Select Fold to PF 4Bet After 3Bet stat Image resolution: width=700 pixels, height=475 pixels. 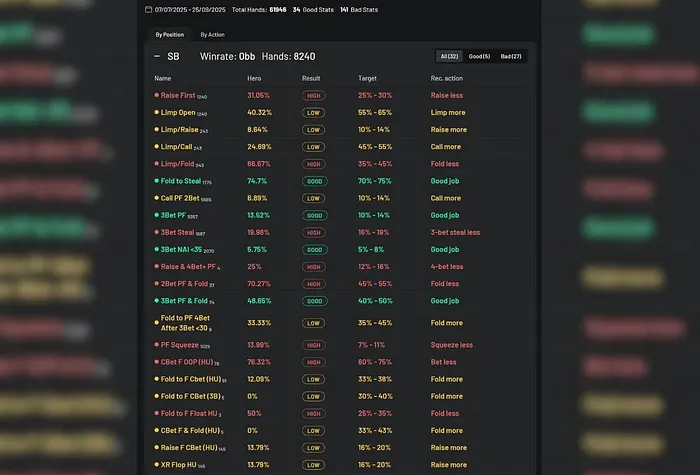pyautogui.click(x=185, y=323)
